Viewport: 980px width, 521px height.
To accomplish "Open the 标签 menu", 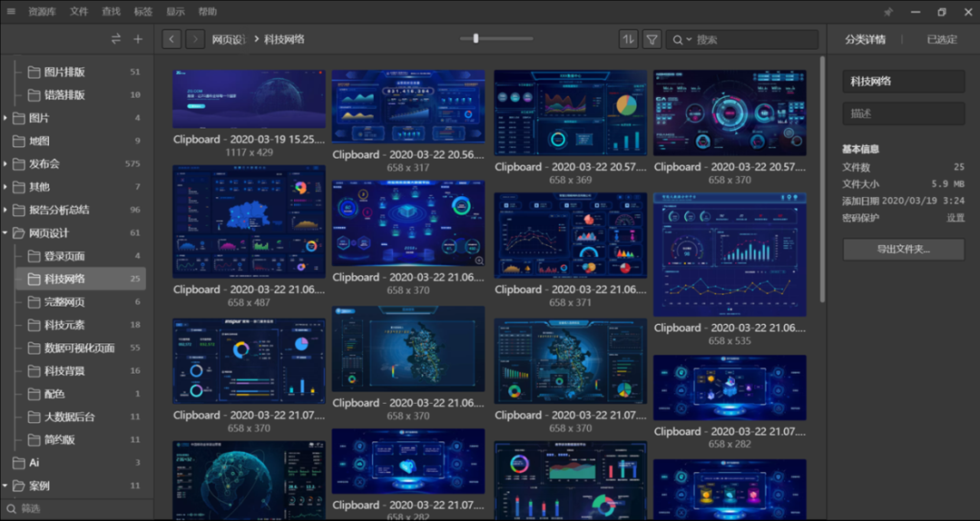I will [x=143, y=12].
